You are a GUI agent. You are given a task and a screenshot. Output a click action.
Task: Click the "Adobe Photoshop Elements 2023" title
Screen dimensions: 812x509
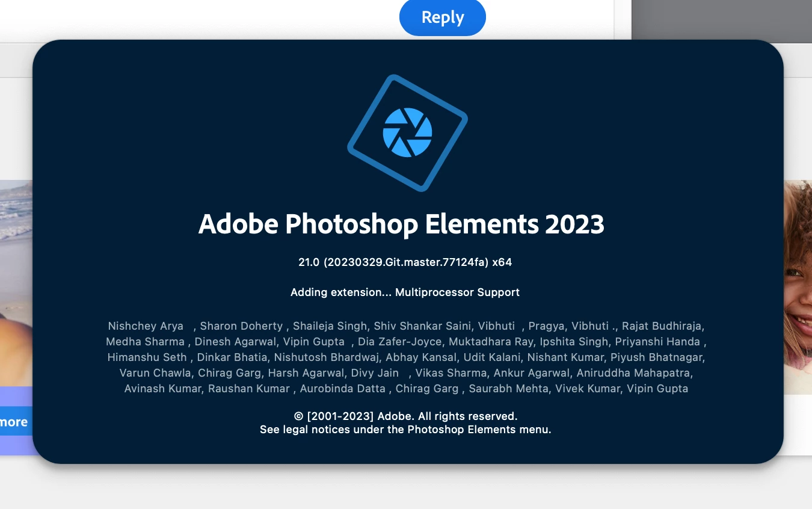pyautogui.click(x=401, y=224)
